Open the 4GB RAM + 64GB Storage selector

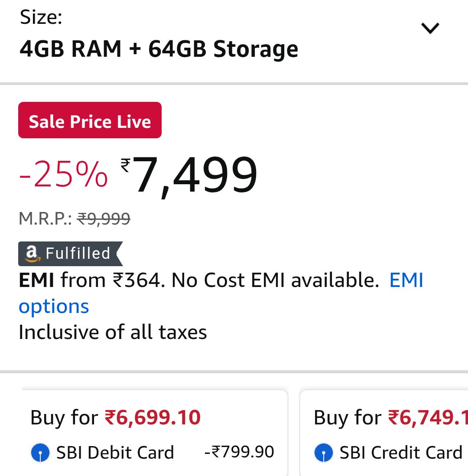159,49
